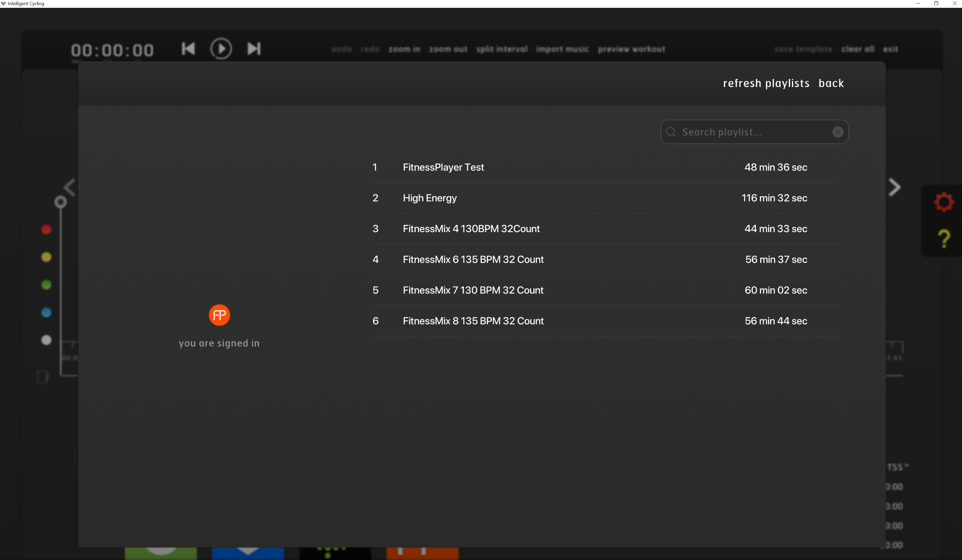The height and width of the screenshot is (560, 962).
Task: Go to previous page with left chevron
Action: (x=70, y=187)
